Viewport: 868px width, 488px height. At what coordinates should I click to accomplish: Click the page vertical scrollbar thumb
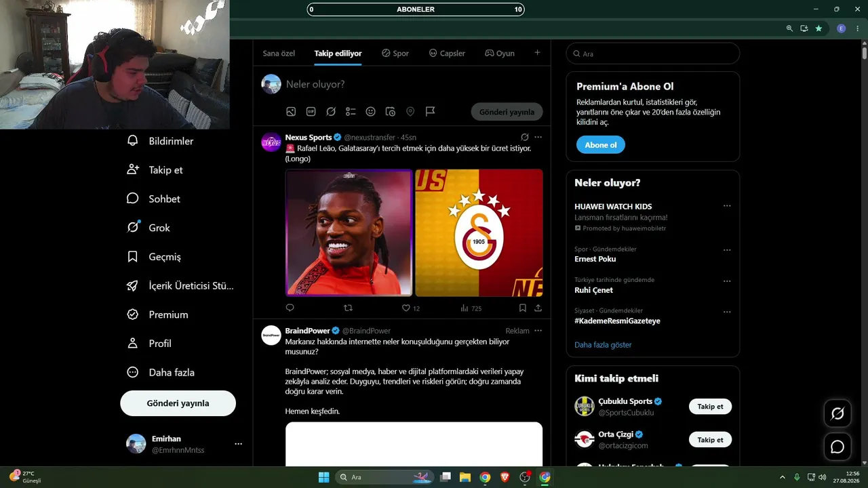click(865, 52)
